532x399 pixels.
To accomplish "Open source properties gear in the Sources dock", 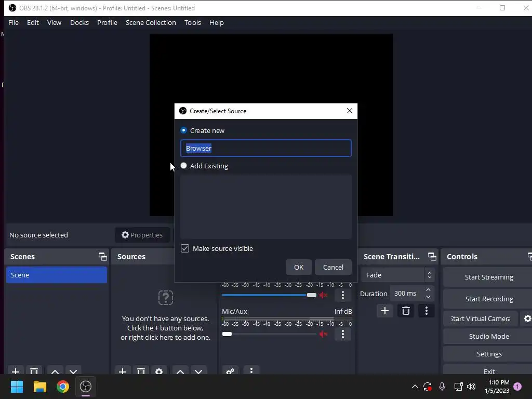I will point(159,371).
